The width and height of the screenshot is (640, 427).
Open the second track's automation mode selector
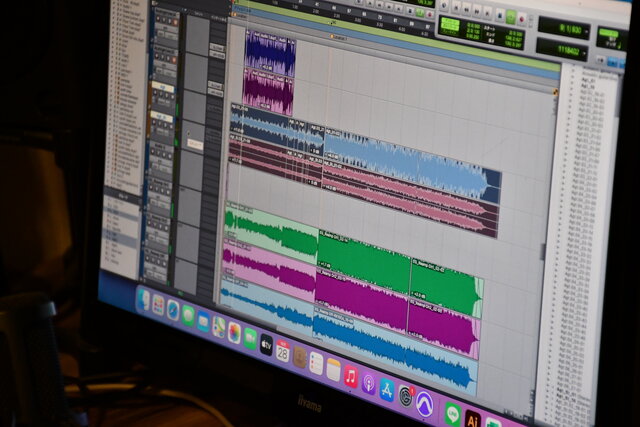pos(170,73)
